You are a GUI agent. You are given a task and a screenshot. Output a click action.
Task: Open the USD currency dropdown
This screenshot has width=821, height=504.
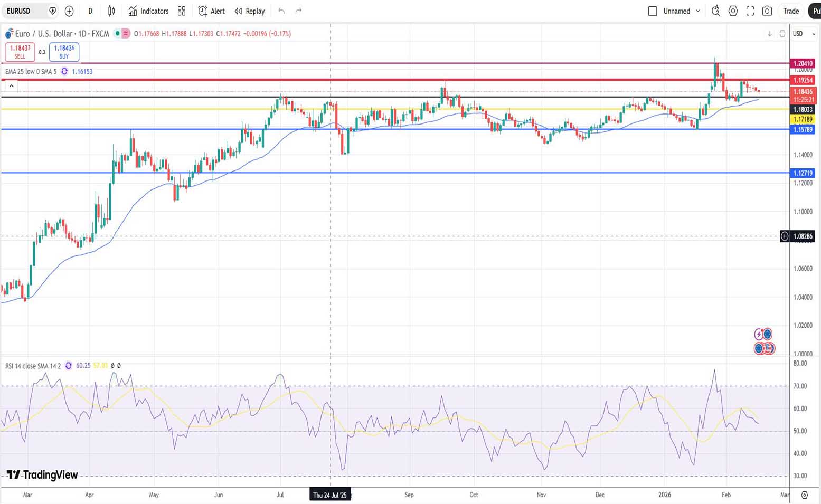click(x=804, y=34)
